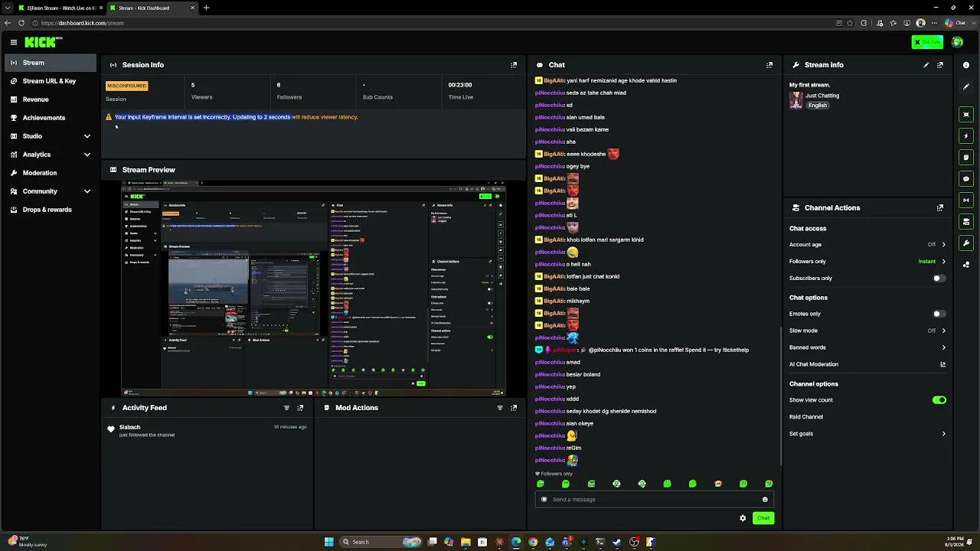The height and width of the screenshot is (551, 980).
Task: Open the hamburger menu beside the Kick logo
Action: coord(14,42)
